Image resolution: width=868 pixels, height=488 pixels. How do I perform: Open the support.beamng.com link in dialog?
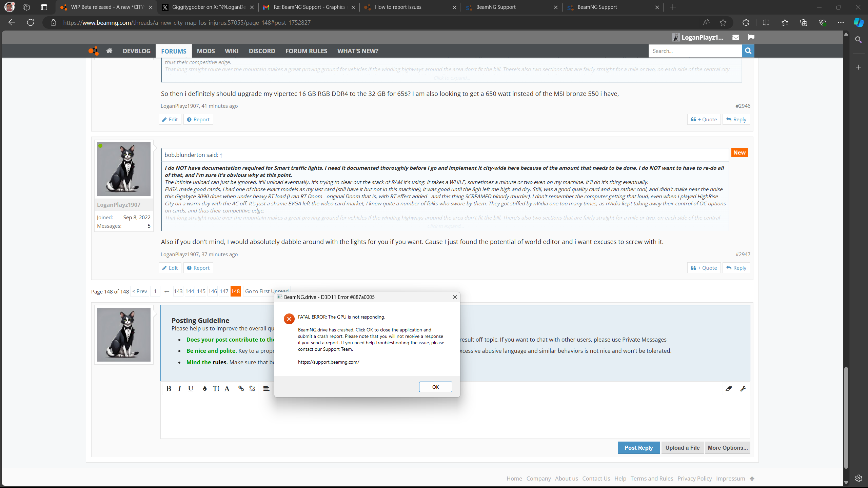click(328, 362)
